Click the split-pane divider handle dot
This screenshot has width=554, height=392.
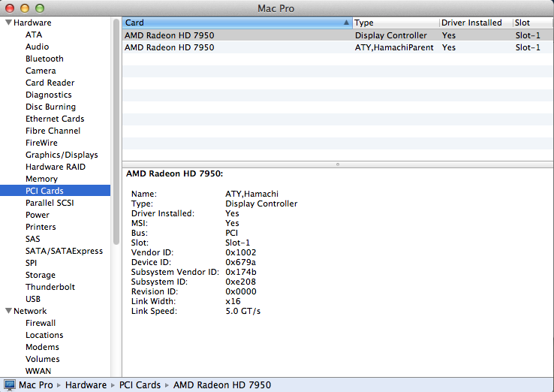pyautogui.click(x=337, y=164)
